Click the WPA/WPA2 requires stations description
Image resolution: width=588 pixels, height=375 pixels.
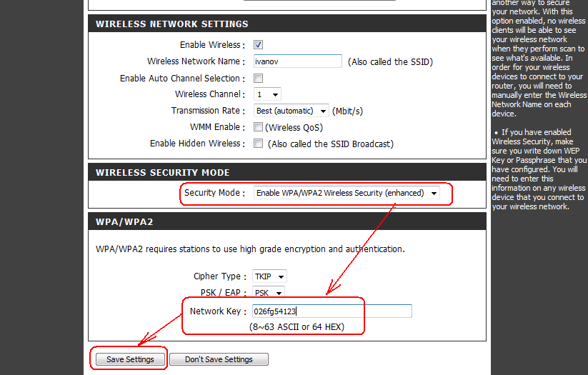coord(250,249)
